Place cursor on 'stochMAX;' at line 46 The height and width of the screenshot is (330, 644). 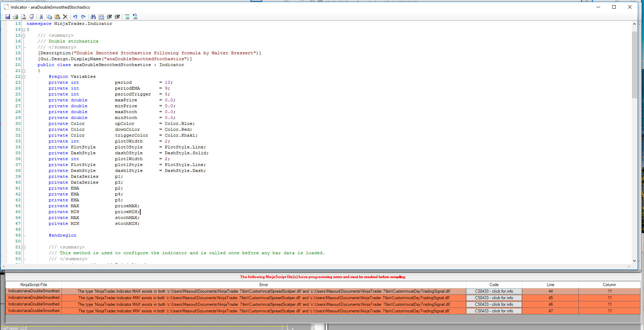(x=127, y=218)
